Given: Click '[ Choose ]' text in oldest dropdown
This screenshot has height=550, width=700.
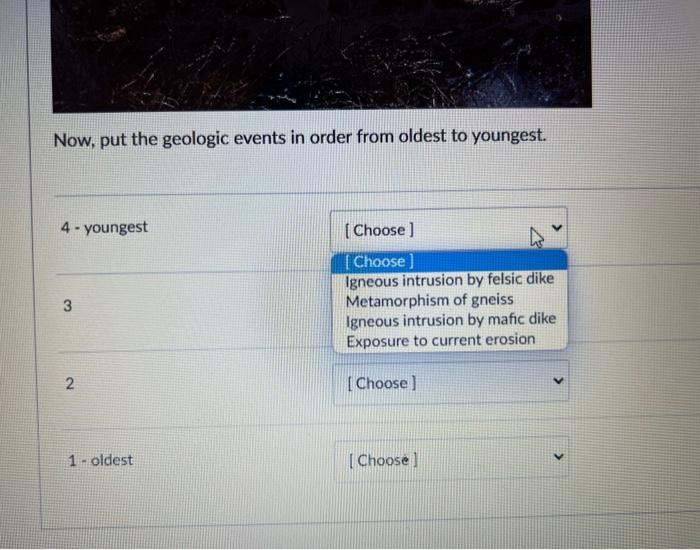Looking at the screenshot, I should pos(383,460).
